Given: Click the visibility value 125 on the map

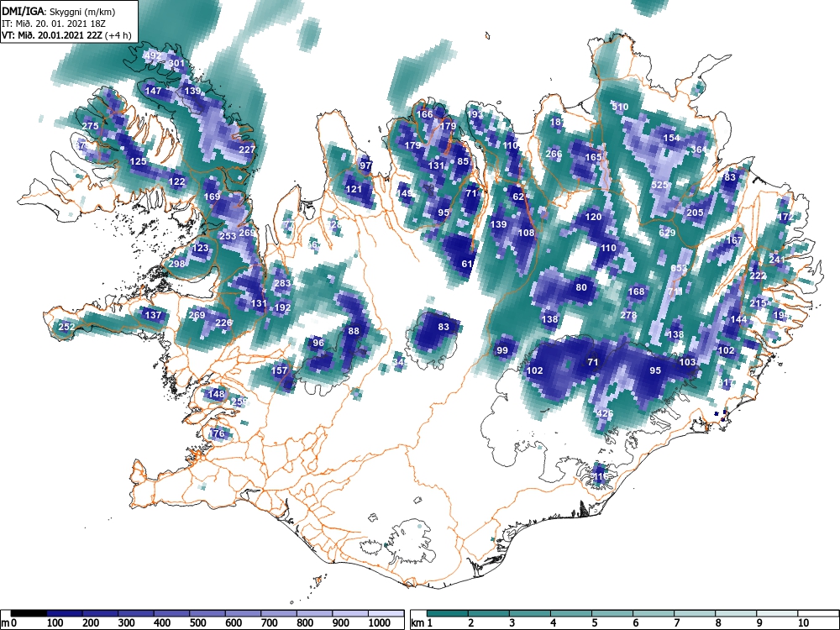Looking at the screenshot, I should [139, 161].
